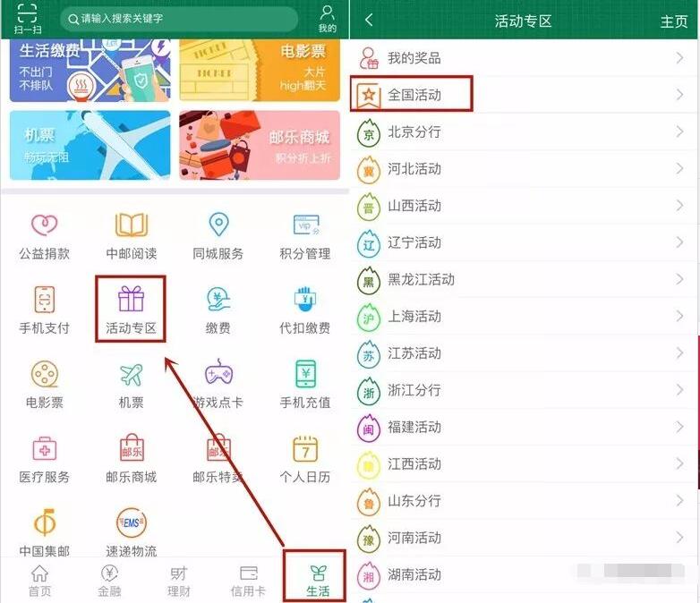The width and height of the screenshot is (700, 603).
Task: Select the 江西活动 text
Action: coord(414,463)
